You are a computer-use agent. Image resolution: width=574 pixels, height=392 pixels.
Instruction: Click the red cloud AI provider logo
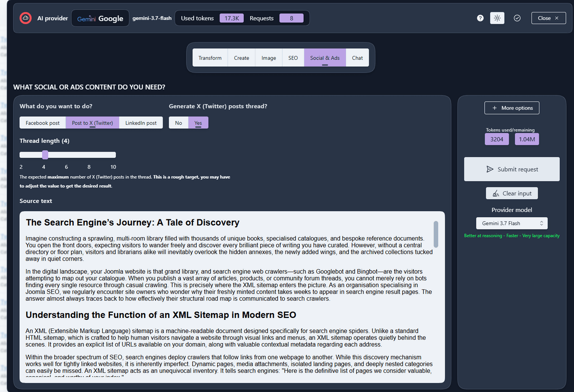pos(25,18)
